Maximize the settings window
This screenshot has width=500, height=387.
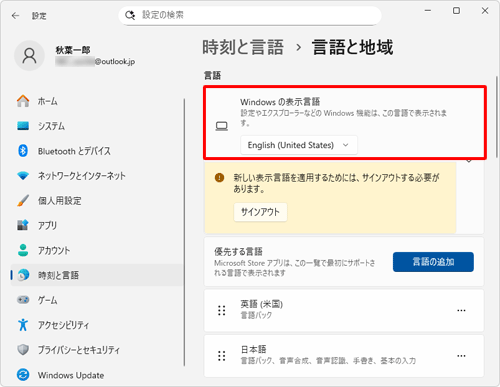(x=456, y=11)
